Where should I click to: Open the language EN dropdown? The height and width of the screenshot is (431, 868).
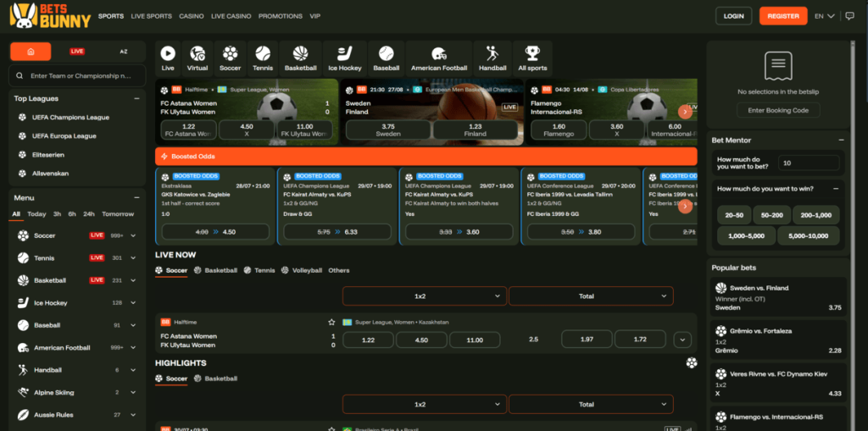[824, 16]
